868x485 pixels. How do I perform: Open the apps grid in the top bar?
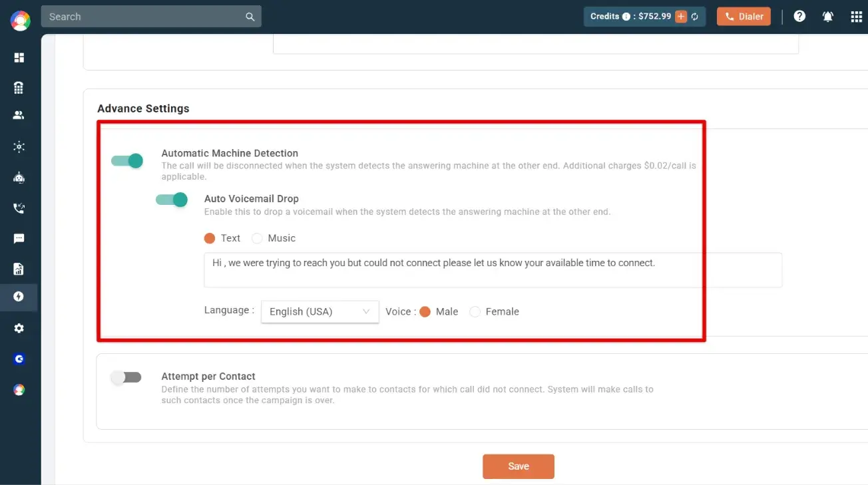(856, 16)
